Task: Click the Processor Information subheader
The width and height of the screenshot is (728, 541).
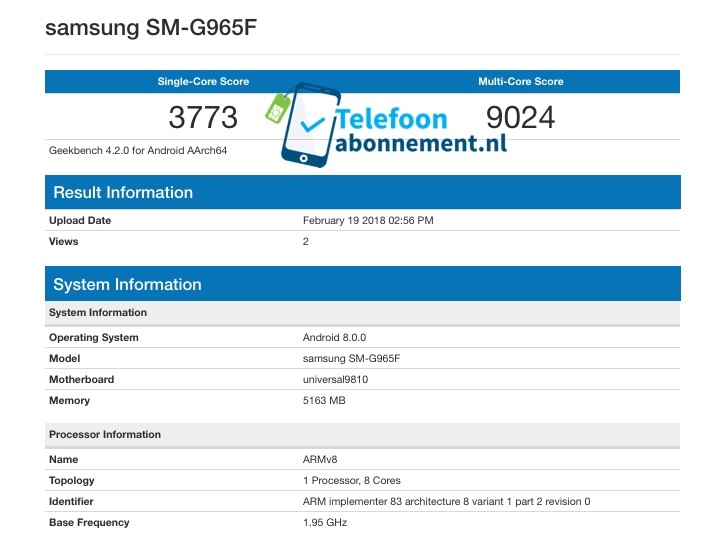Action: pos(105,434)
